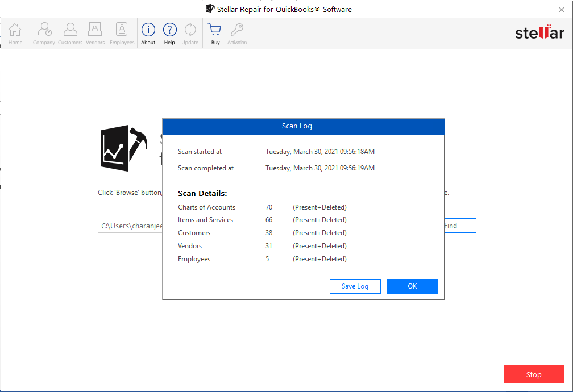Image resolution: width=573 pixels, height=392 pixels.
Task: Click the Employees count value 5
Action: coord(267,259)
